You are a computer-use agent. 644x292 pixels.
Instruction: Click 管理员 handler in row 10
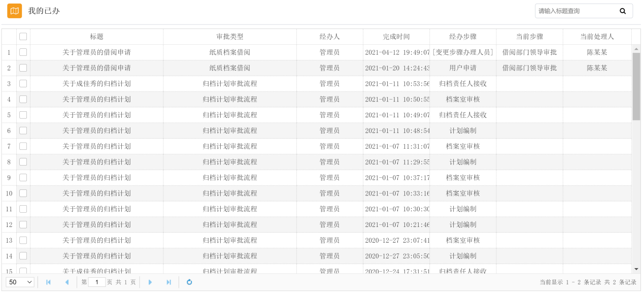[330, 193]
